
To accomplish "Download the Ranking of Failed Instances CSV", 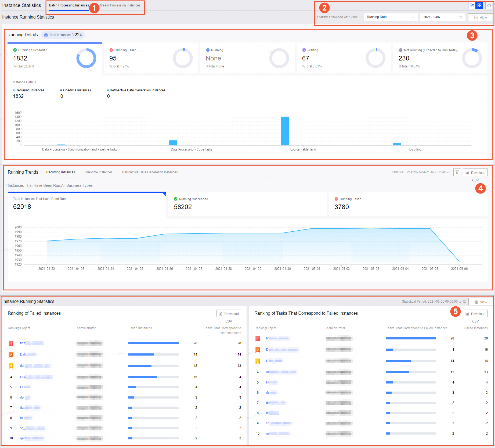I will point(229,314).
